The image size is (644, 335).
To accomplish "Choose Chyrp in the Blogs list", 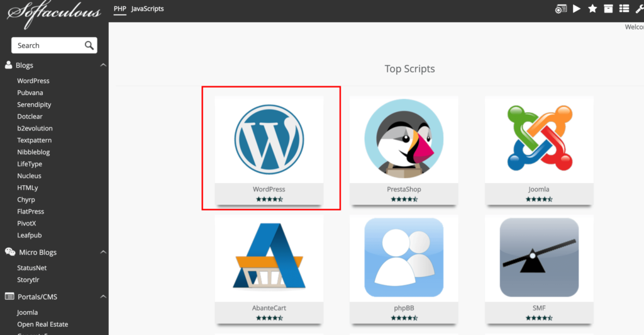I will (26, 200).
